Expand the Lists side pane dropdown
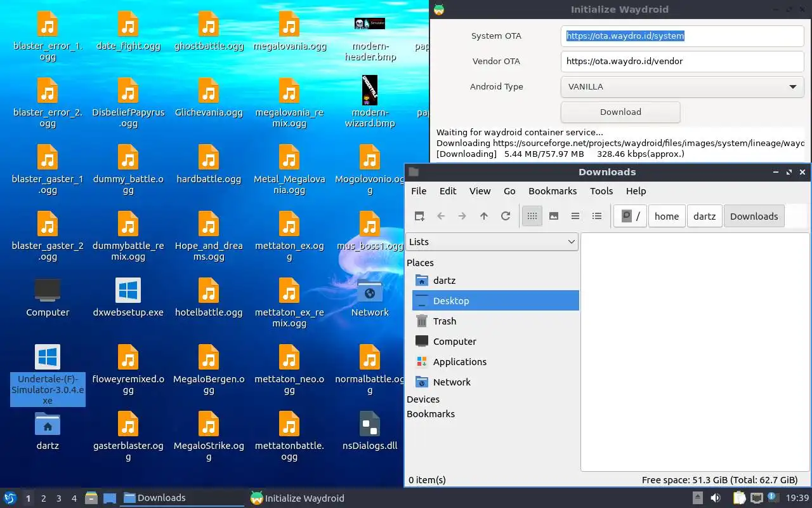 coord(492,242)
